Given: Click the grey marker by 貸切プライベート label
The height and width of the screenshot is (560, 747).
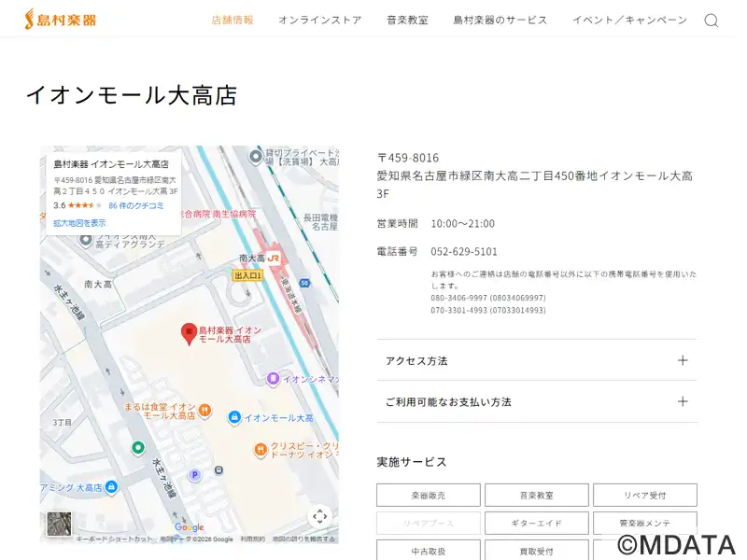Looking at the screenshot, I should pos(256,156).
